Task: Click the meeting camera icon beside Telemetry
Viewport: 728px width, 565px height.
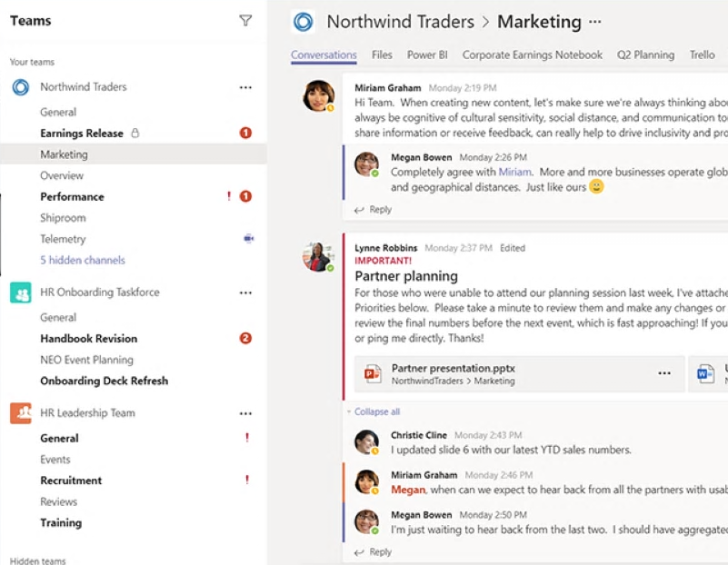Action: point(248,238)
